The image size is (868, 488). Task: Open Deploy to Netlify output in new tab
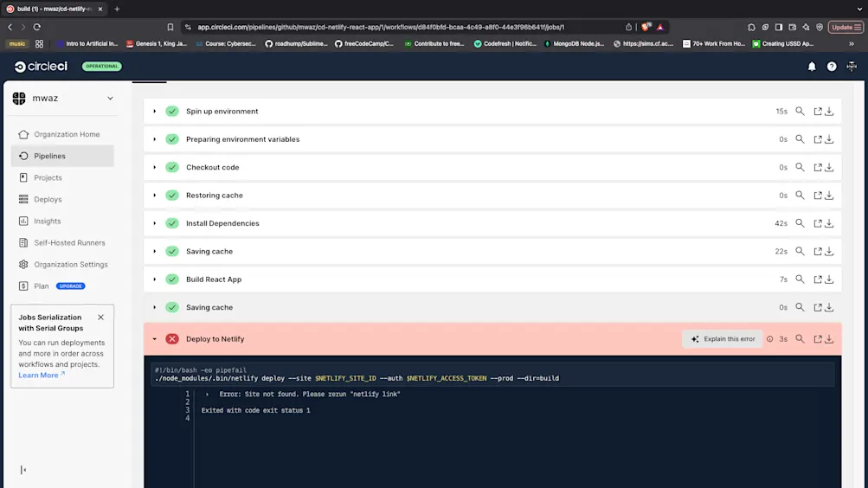(x=818, y=339)
